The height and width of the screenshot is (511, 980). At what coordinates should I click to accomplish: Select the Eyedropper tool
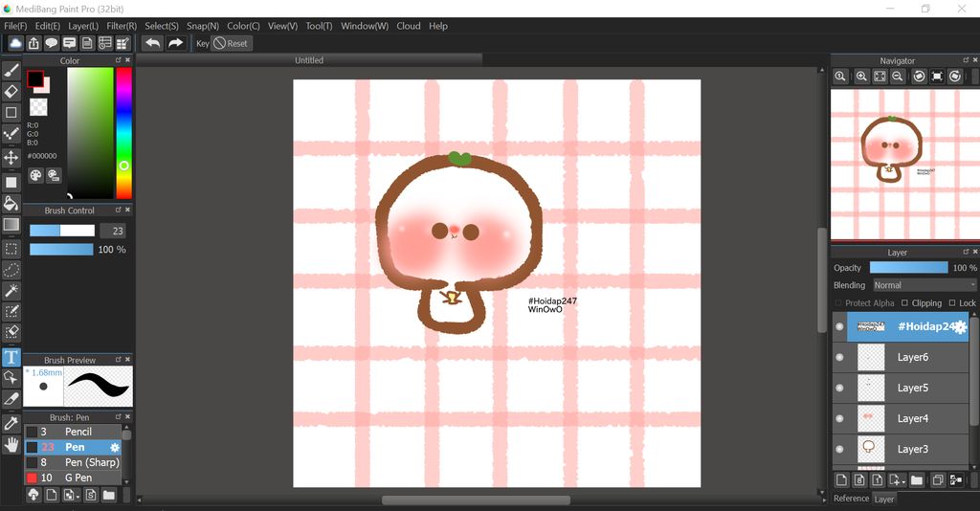tap(11, 424)
